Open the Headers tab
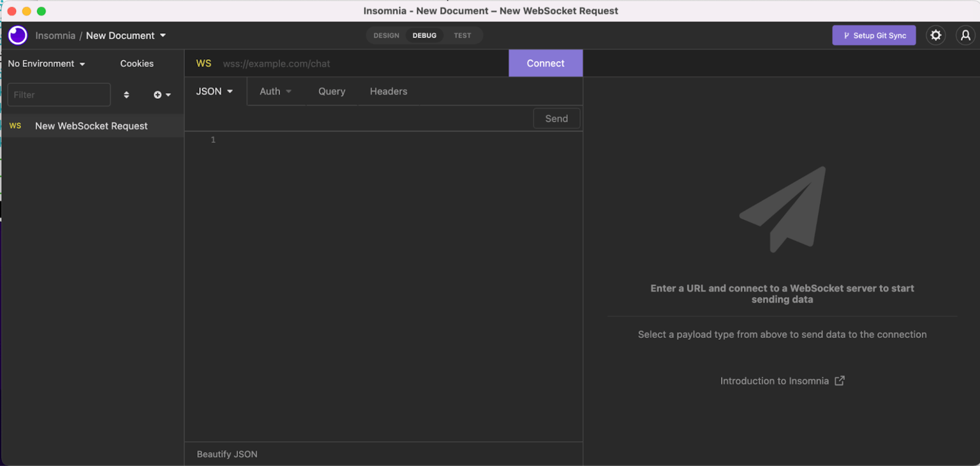This screenshot has height=466, width=980. point(388,91)
